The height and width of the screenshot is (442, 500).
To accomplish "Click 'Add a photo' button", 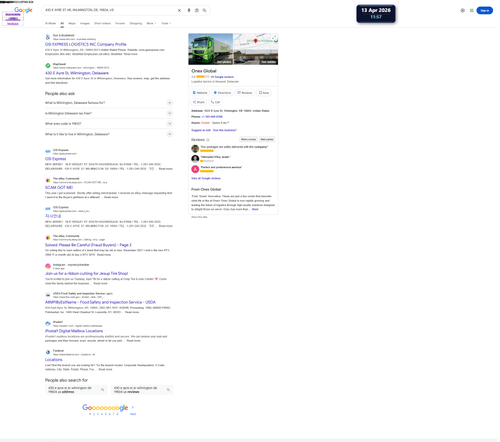I will click(267, 139).
